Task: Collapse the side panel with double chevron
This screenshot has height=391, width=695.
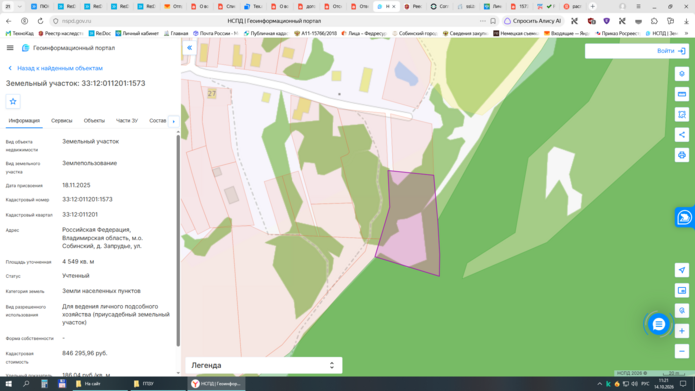Action: tap(189, 48)
